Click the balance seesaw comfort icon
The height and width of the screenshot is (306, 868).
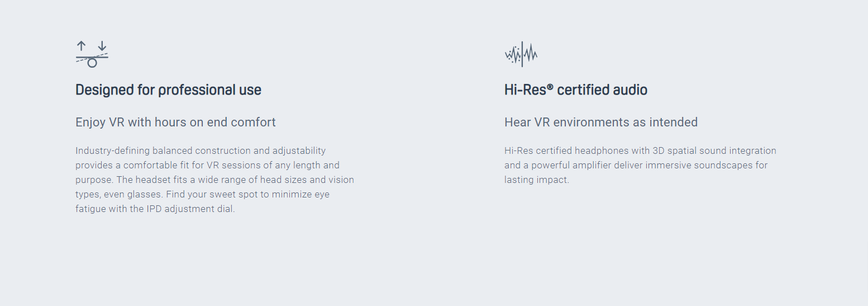(x=92, y=54)
